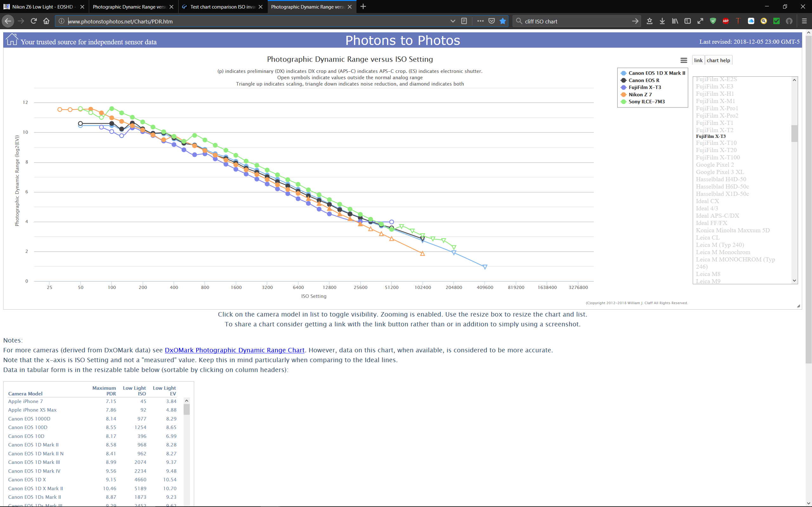812x507 pixels.
Task: Open page actions three-dot menu
Action: [480, 21]
